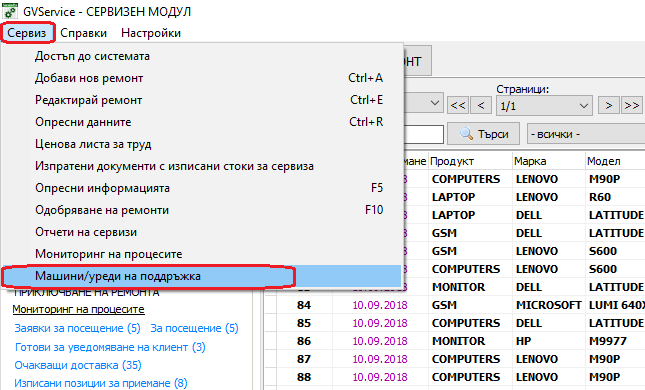Viewport: 645px width, 390px height.
Task: Select Опресни данните menu item
Action: click(x=202, y=122)
